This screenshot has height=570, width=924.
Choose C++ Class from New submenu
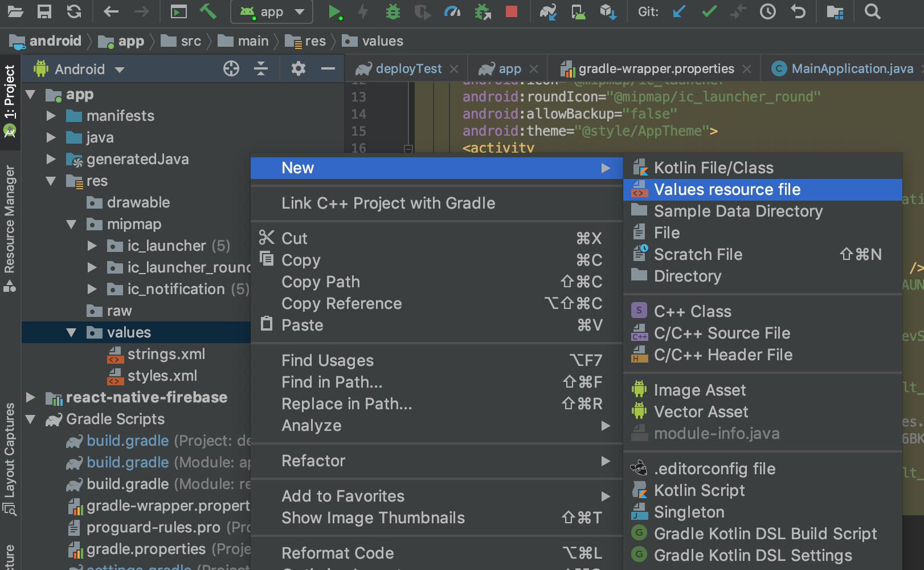click(763, 312)
